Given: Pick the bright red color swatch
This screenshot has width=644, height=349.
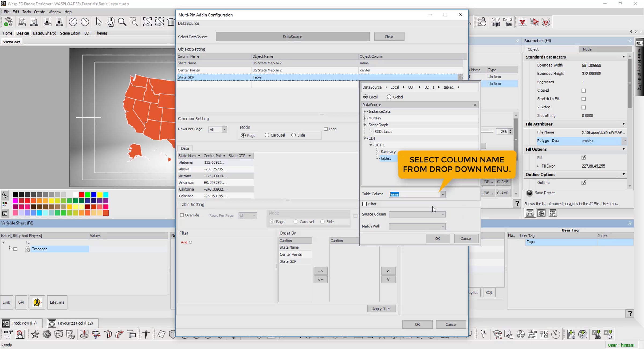Looking at the screenshot, I should 82,195.
